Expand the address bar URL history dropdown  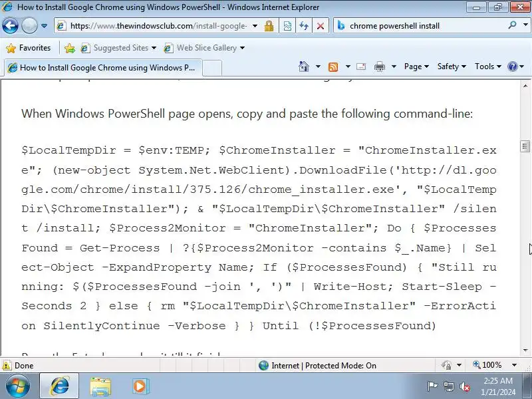pyautogui.click(x=255, y=26)
